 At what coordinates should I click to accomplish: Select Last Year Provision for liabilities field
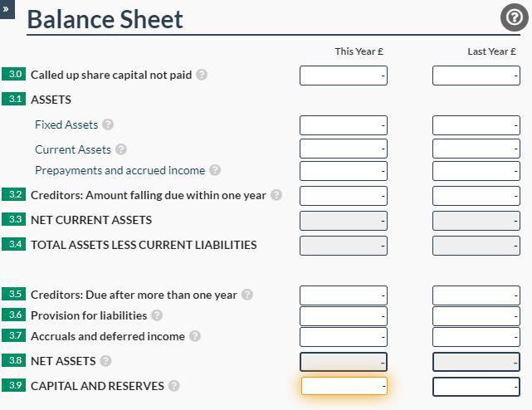click(476, 316)
